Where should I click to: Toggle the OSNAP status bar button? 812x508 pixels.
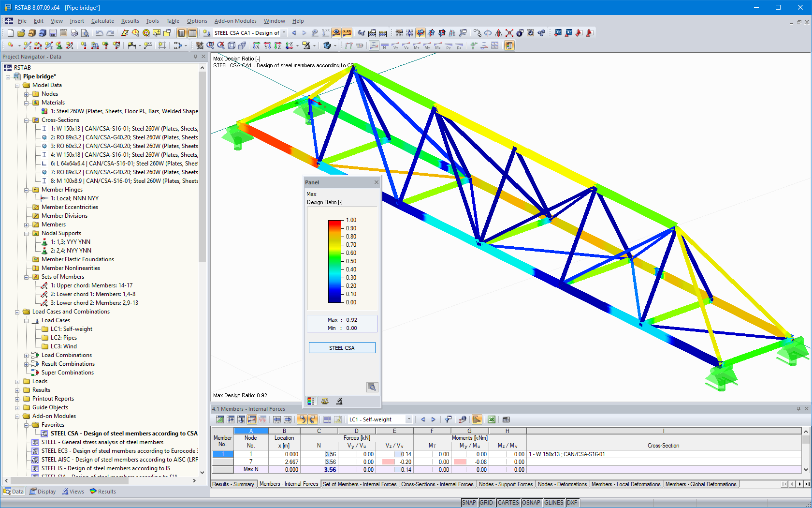coord(531,503)
